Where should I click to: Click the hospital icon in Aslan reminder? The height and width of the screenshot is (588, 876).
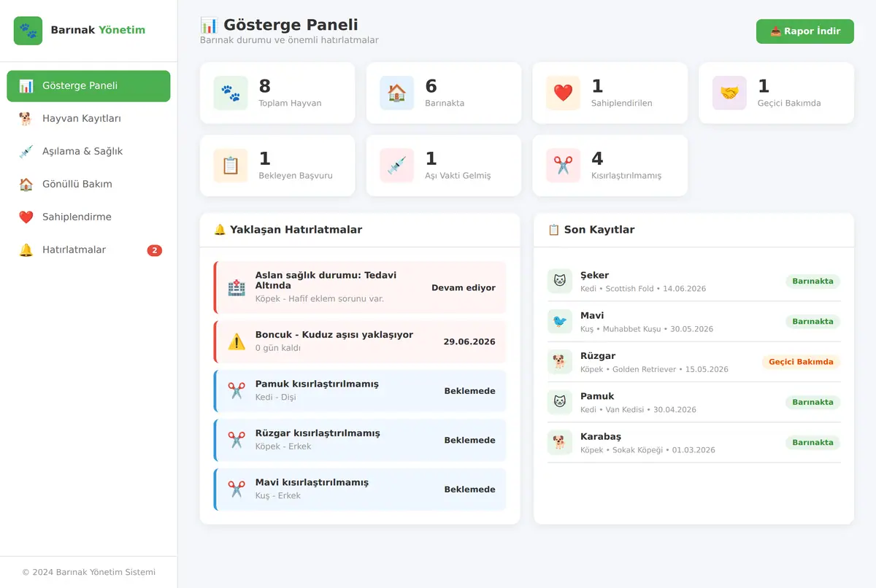pyautogui.click(x=237, y=288)
